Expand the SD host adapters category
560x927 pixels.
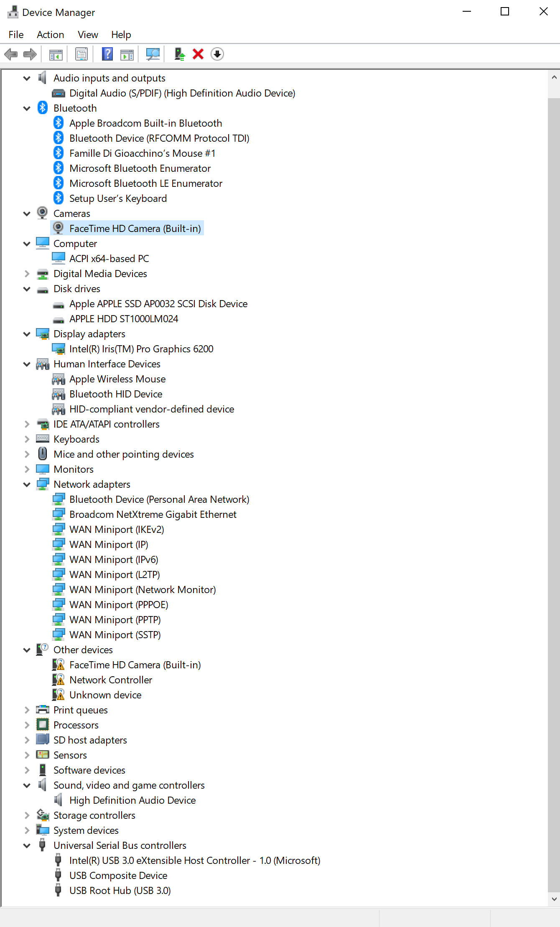tap(27, 740)
